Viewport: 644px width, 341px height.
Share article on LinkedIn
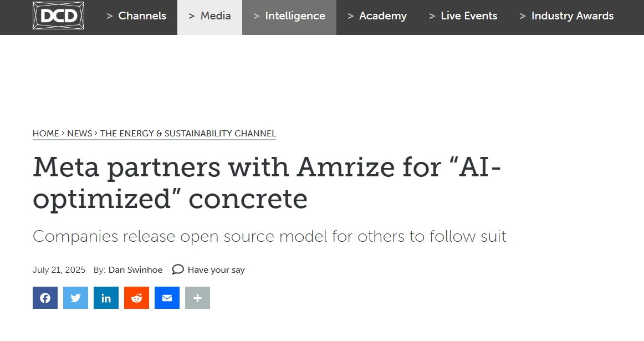click(106, 298)
